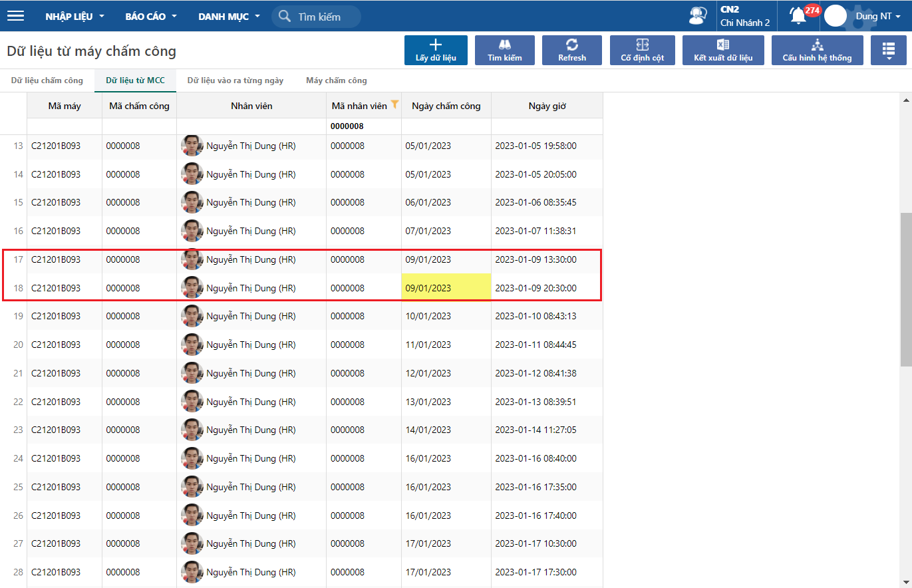Open the list view options dropdown

click(x=888, y=50)
